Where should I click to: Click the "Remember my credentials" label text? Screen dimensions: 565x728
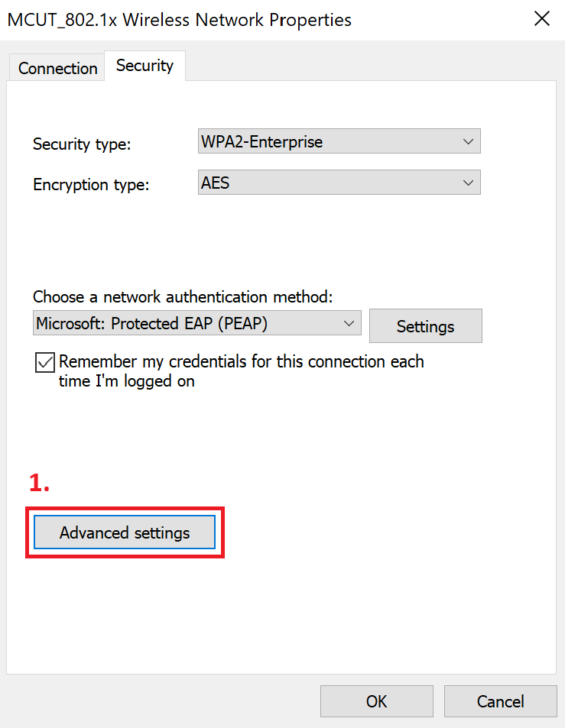[241, 361]
